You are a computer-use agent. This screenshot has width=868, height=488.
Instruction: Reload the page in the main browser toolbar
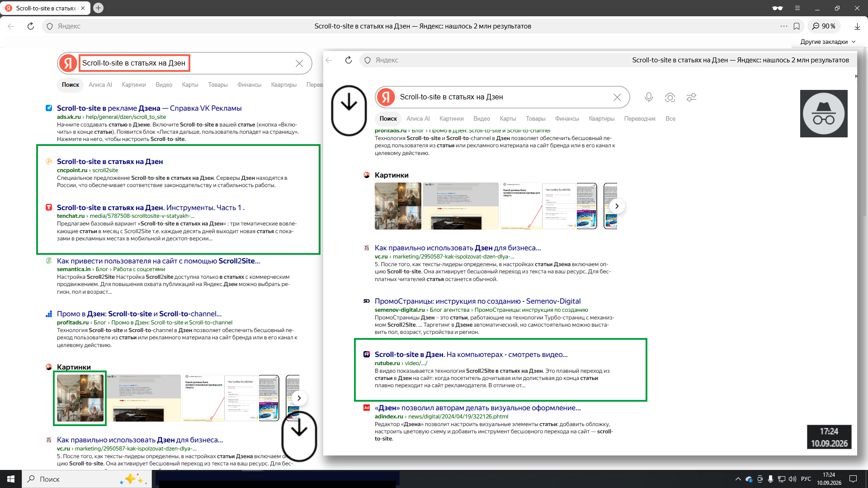click(30, 26)
